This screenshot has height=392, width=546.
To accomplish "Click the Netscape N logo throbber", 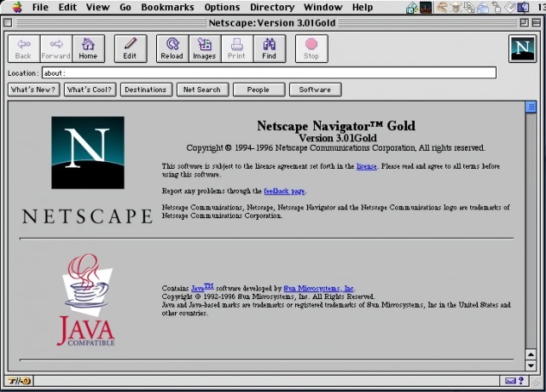I will click(522, 49).
